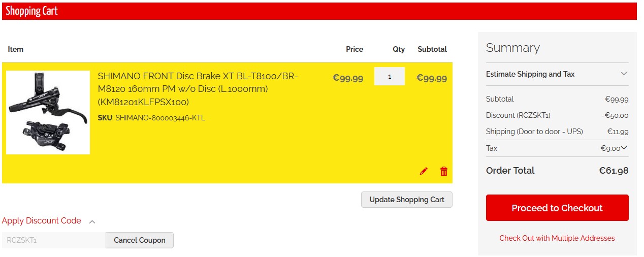Focus the RCZSKT1 coupon code field
This screenshot has width=644, height=257.
point(54,240)
